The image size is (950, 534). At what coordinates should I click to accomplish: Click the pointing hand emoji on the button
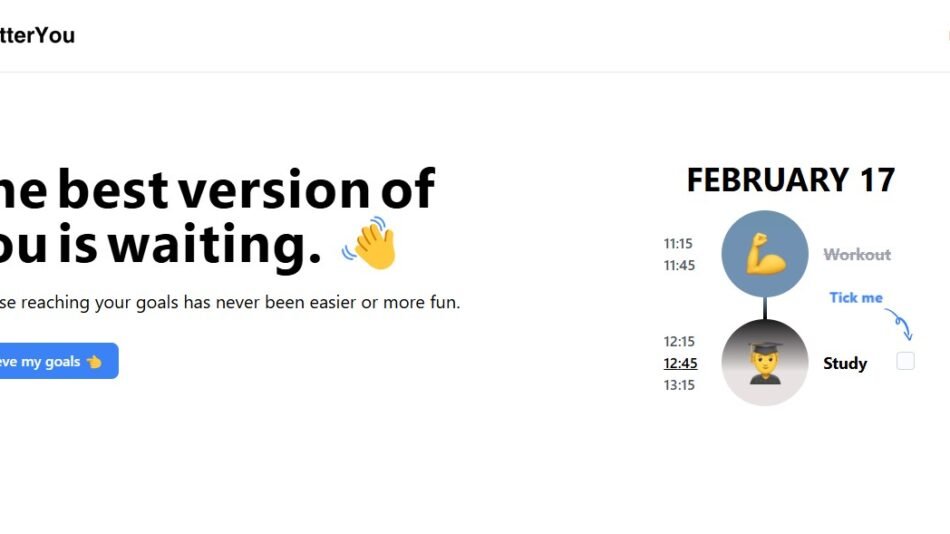(x=94, y=362)
